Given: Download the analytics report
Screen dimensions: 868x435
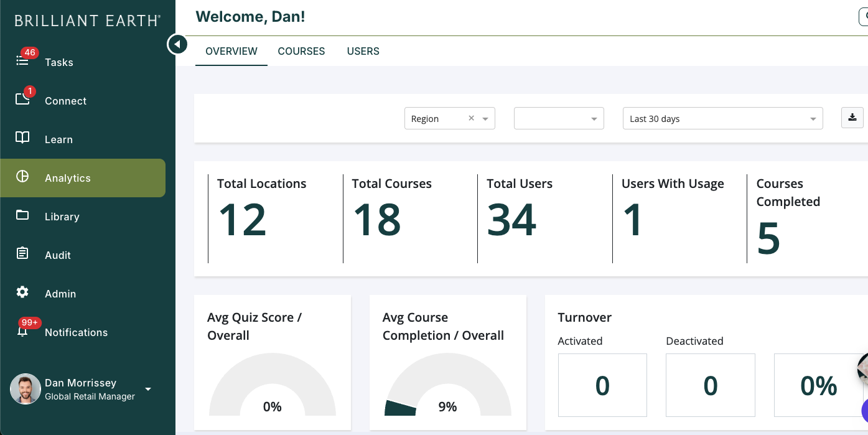Looking at the screenshot, I should click(852, 118).
